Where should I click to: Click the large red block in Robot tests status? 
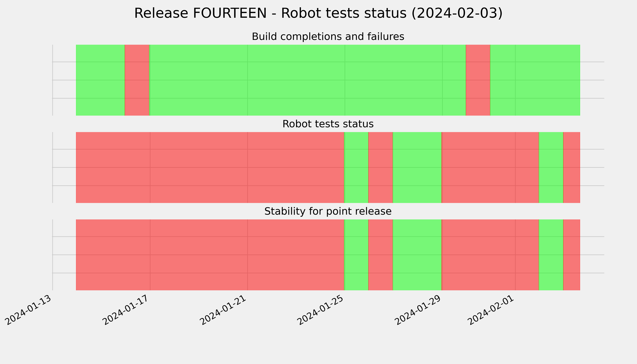[210, 167]
